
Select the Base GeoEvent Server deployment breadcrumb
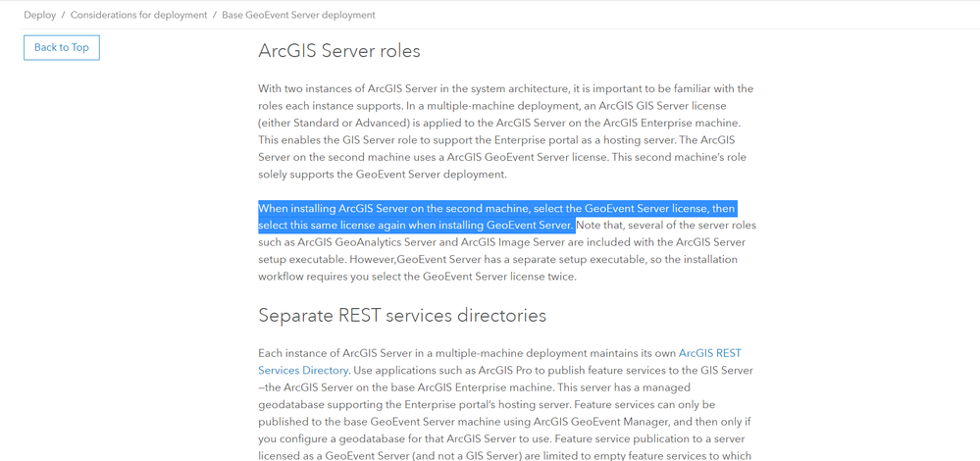click(298, 15)
